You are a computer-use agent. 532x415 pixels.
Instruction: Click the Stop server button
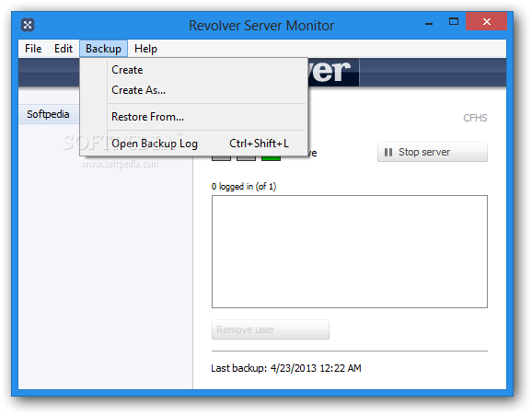(x=433, y=152)
